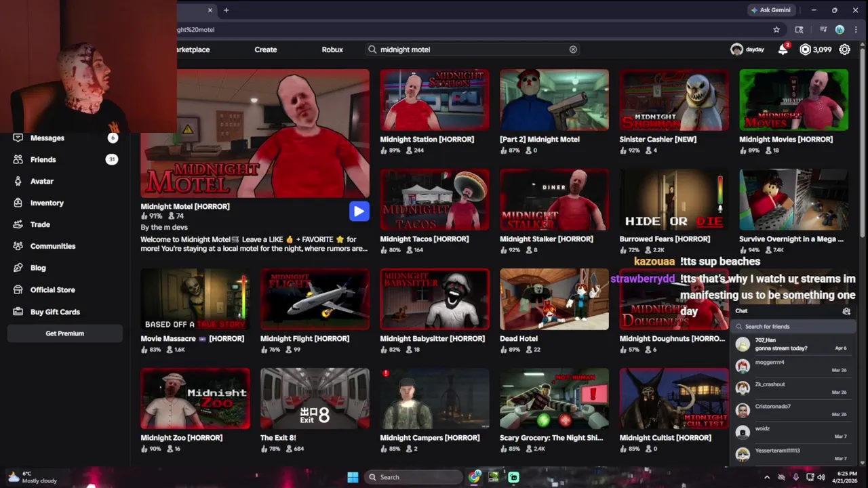868x488 pixels.
Task: Open the Chrome three-dot menu
Action: click(x=854, y=30)
